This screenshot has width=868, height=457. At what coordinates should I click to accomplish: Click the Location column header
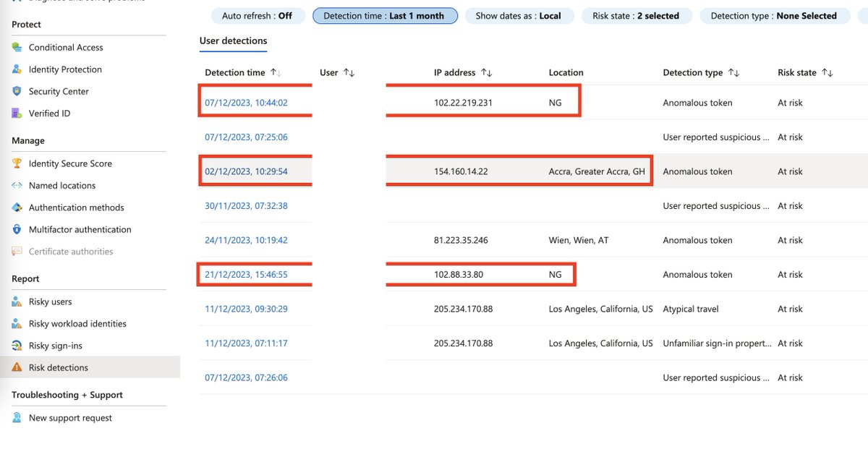566,72
